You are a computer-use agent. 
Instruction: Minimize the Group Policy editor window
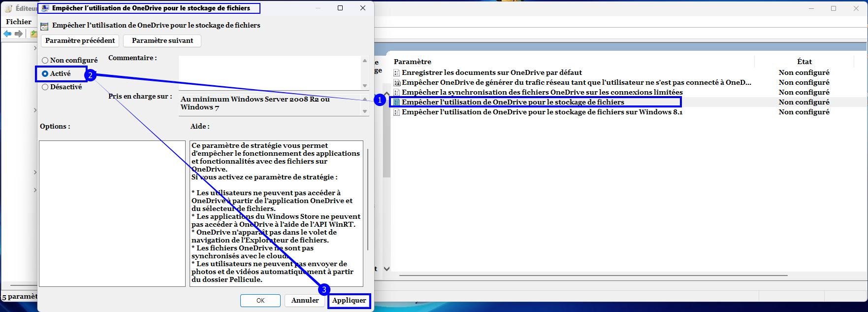811,8
